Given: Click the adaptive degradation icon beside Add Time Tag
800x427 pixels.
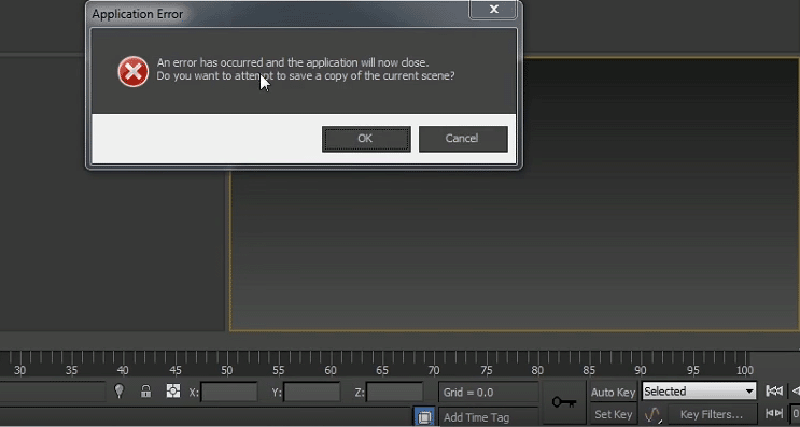Looking at the screenshot, I should pyautogui.click(x=424, y=417).
